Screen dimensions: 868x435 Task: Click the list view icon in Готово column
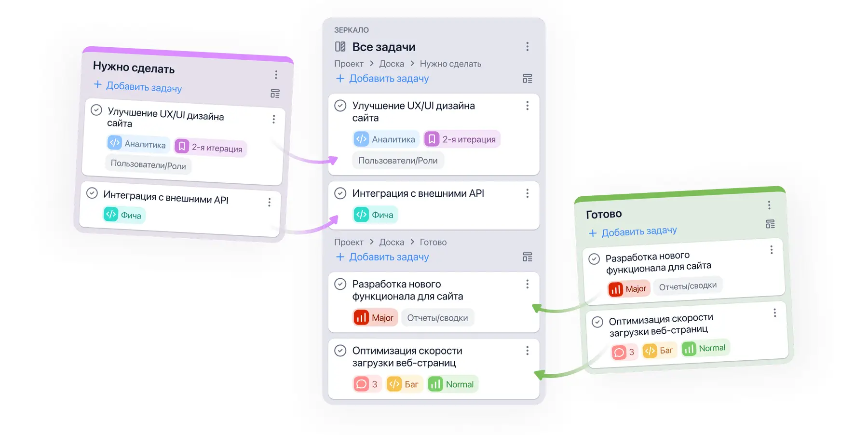tap(770, 224)
